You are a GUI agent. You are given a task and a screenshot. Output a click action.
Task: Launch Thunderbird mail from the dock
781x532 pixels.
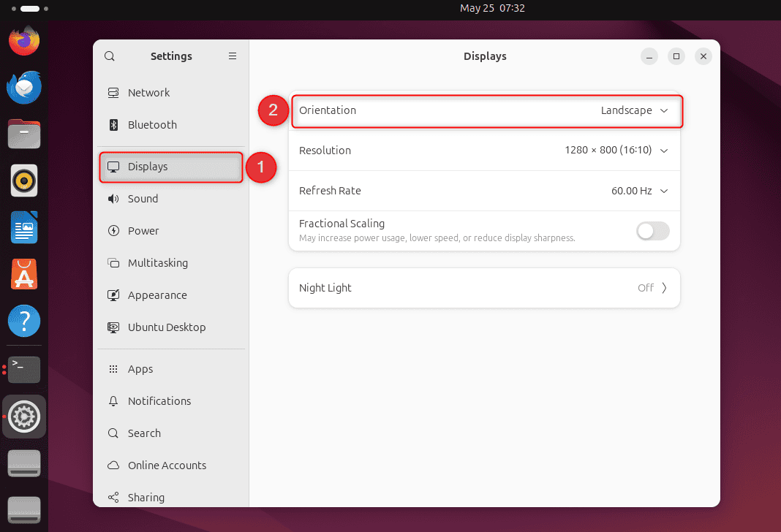tap(24, 87)
